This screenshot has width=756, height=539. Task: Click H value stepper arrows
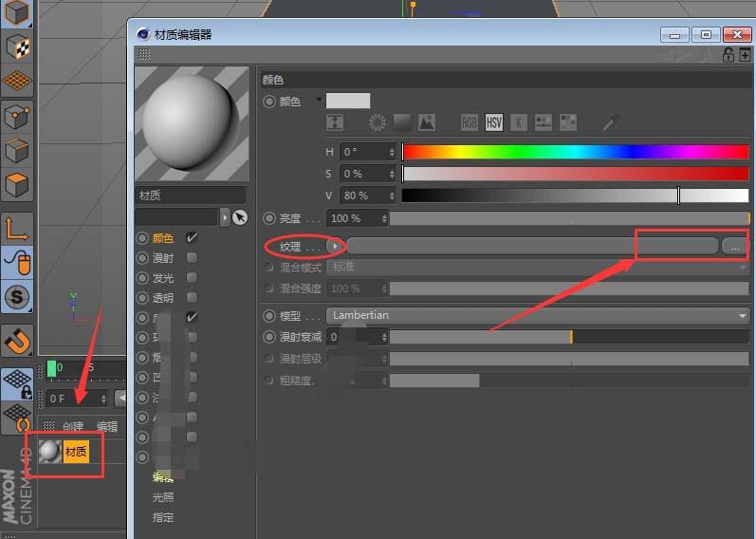coord(392,152)
